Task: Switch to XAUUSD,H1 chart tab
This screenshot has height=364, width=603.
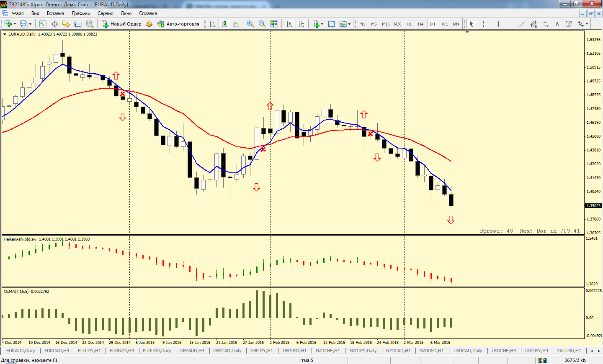Action: [x=569, y=351]
